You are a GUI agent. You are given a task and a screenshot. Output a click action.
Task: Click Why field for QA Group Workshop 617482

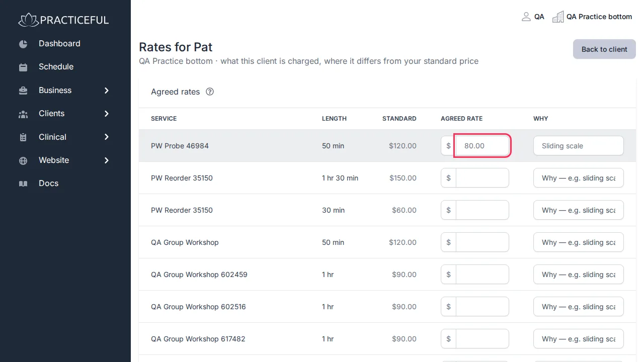579,339
